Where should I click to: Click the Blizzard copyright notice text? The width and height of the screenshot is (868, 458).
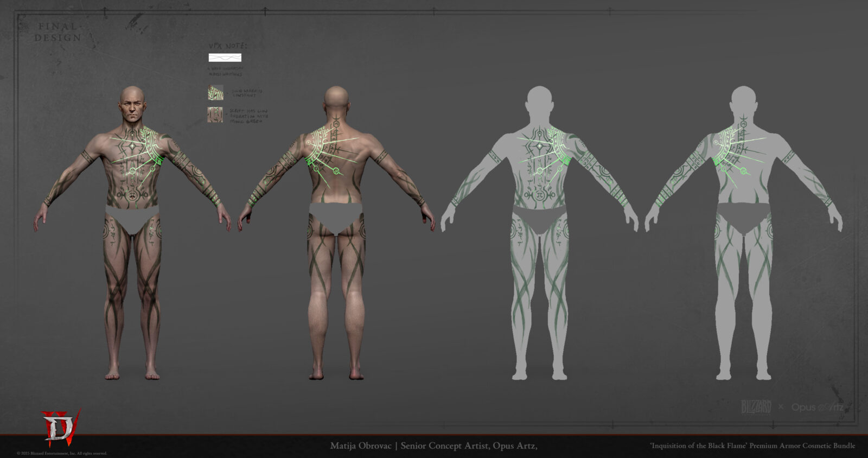tap(62, 454)
